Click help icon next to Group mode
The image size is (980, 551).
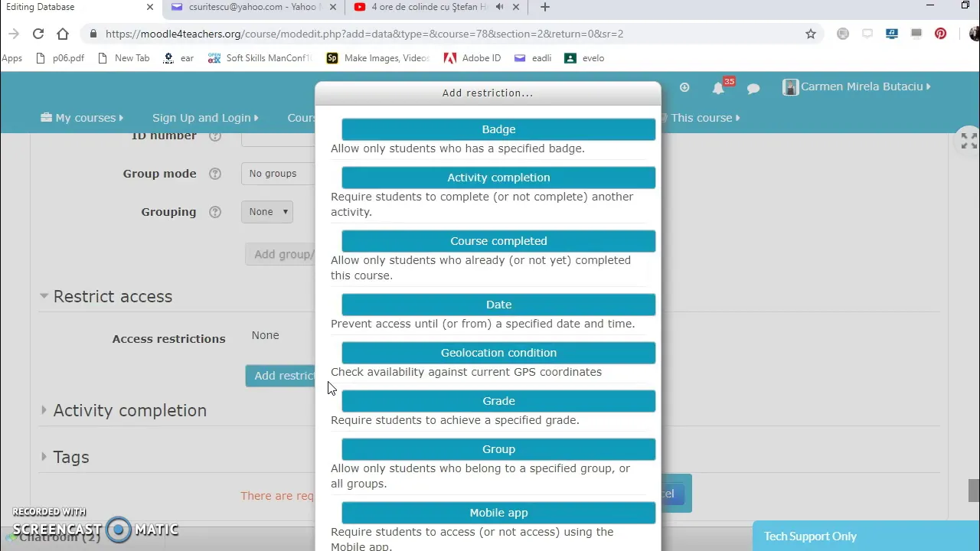tap(215, 174)
